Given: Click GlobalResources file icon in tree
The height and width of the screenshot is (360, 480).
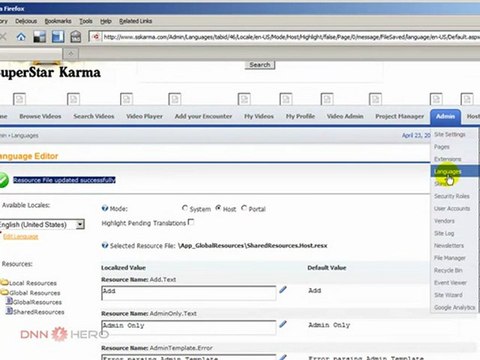Looking at the screenshot, I should (x=9, y=301).
